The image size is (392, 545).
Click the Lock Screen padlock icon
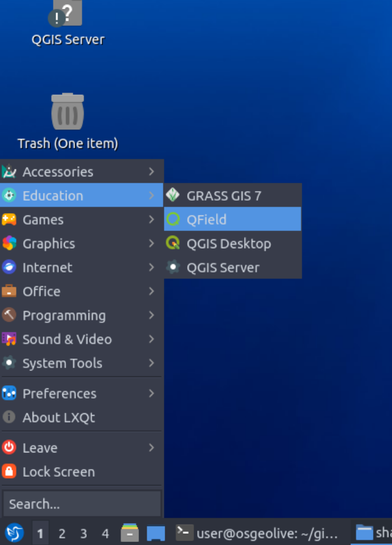pyautogui.click(x=9, y=471)
